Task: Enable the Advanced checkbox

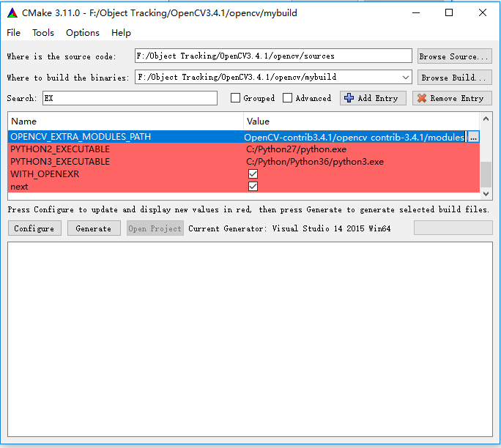Action: click(x=287, y=98)
